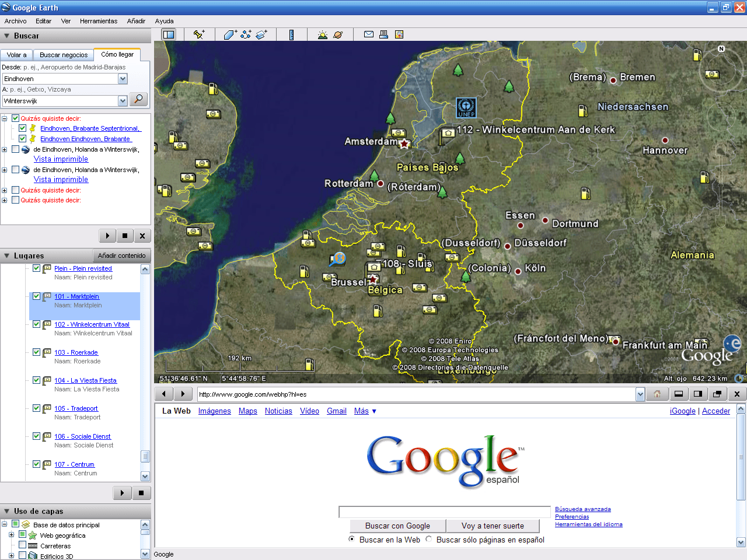Image resolution: width=747 pixels, height=560 pixels.
Task: Open the Email view tool
Action: coord(368,34)
